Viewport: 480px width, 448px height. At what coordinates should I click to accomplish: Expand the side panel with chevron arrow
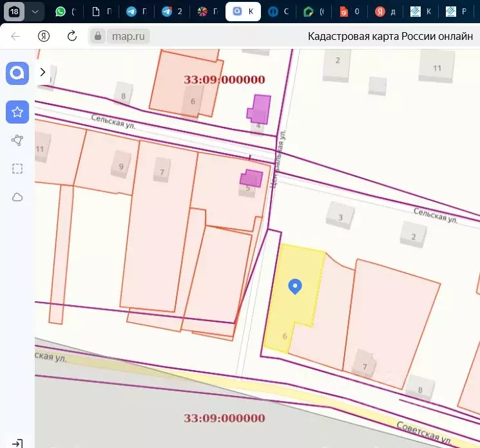pyautogui.click(x=43, y=72)
